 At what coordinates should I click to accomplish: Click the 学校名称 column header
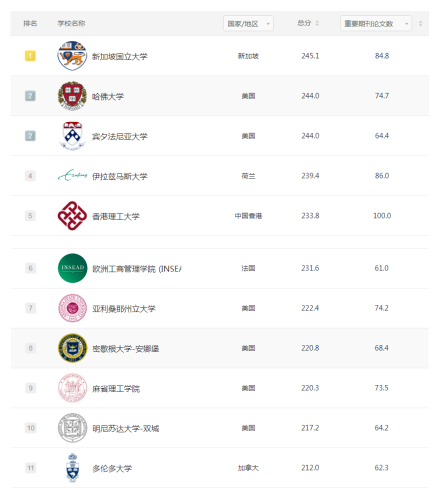tap(71, 23)
